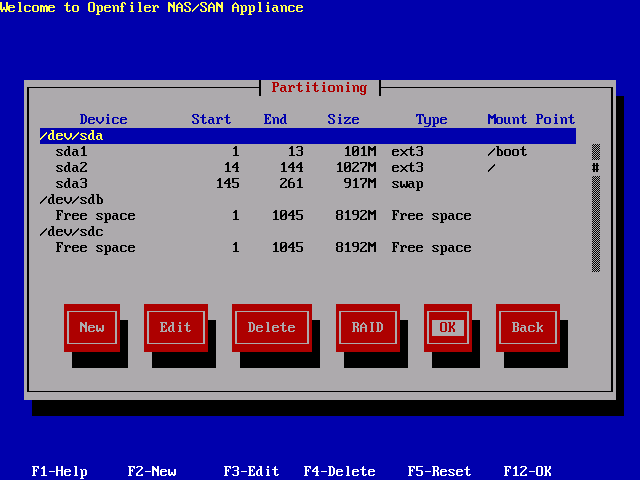
Task: Open the RAID configuration button
Action: pos(367,327)
